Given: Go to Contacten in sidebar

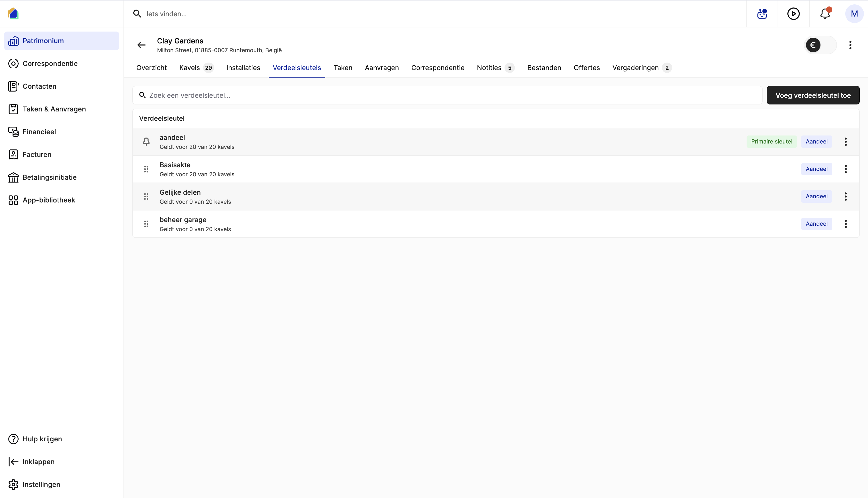Looking at the screenshot, I should [x=61, y=86].
